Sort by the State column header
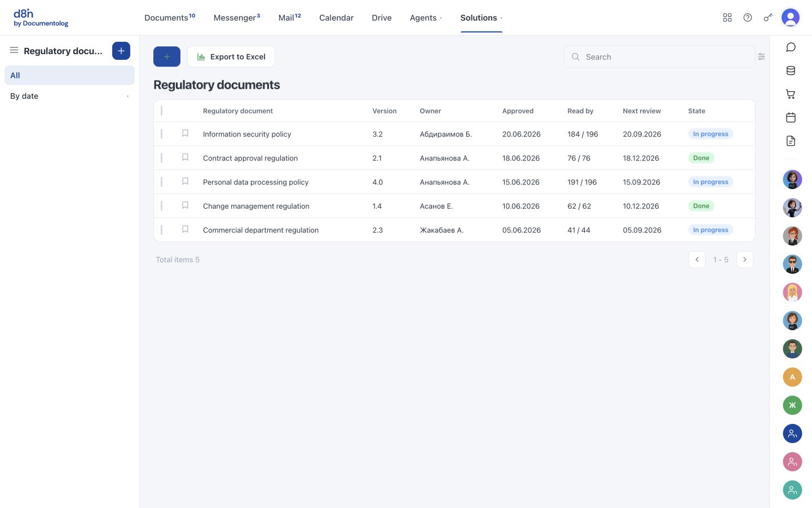The width and height of the screenshot is (812, 508). 696,111
